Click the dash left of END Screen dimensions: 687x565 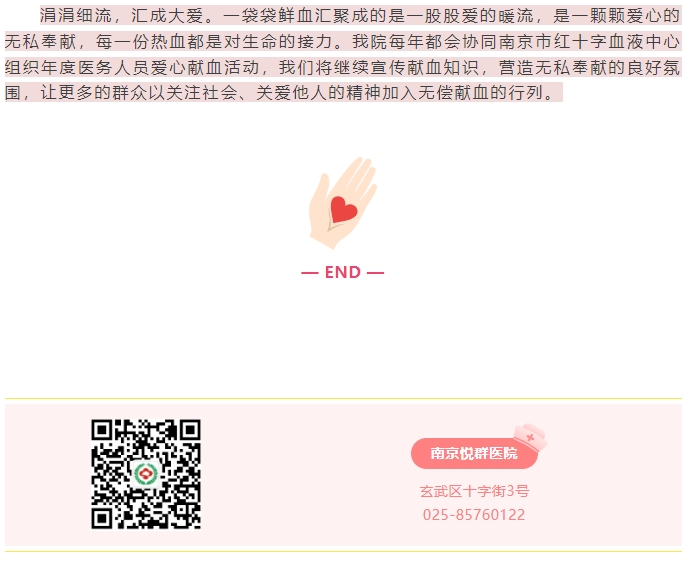tap(310, 273)
